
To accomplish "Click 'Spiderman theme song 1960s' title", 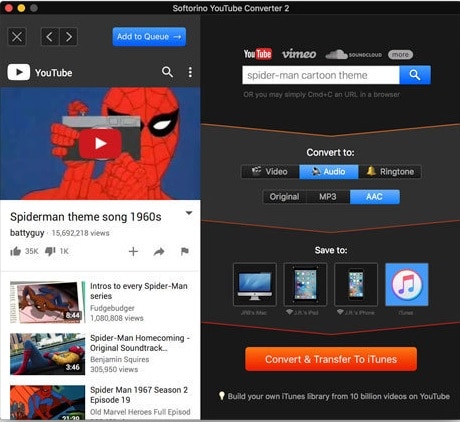I will click(x=86, y=217).
